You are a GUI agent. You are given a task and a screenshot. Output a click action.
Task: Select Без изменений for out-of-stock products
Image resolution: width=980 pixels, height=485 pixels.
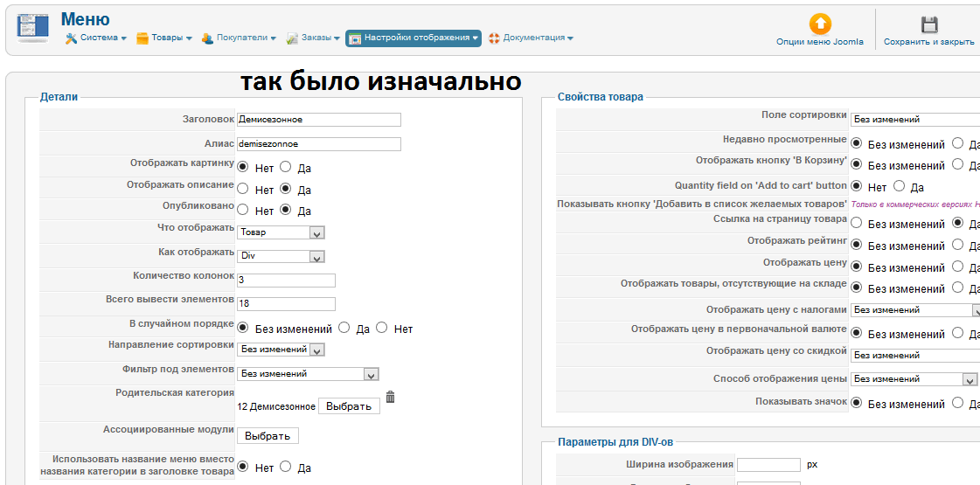(856, 288)
